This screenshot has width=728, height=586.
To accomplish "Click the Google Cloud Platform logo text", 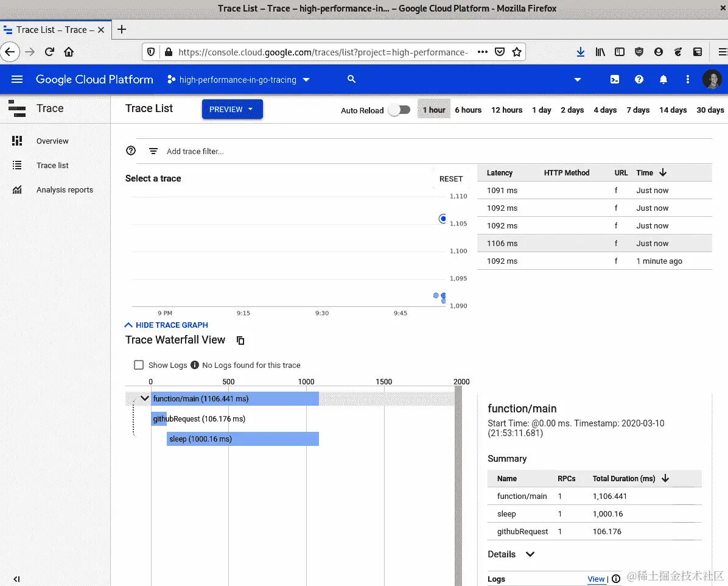I will point(94,79).
